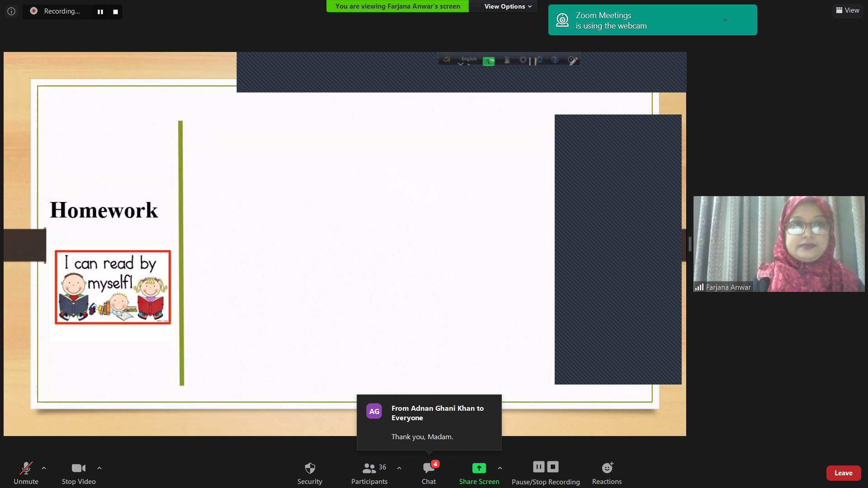Open the View Options dropdown
This screenshot has height=488, width=868.
[508, 6]
